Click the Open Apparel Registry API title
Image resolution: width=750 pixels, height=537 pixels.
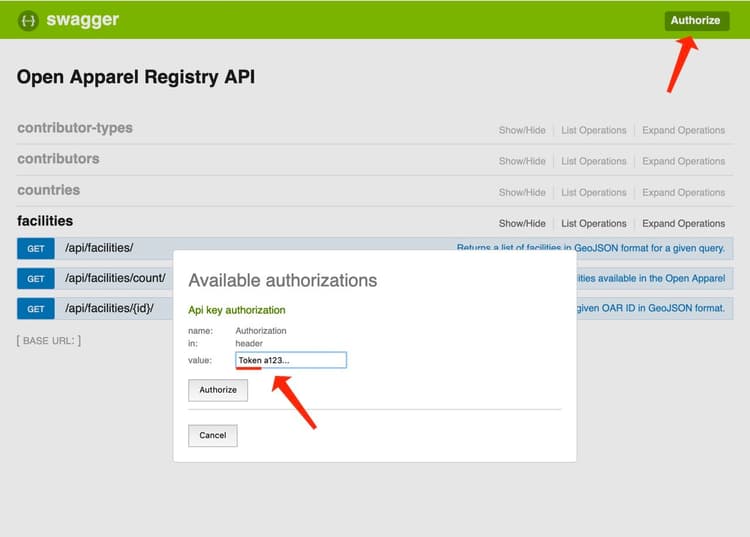(x=136, y=77)
